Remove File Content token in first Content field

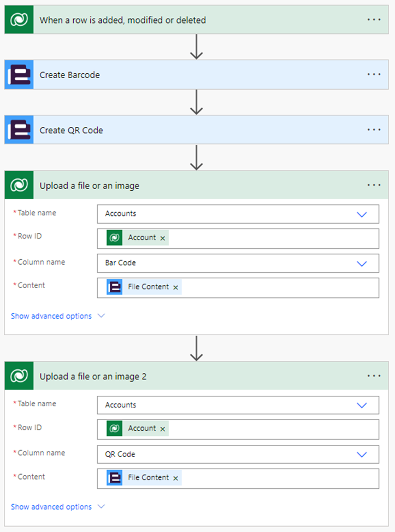tap(175, 288)
